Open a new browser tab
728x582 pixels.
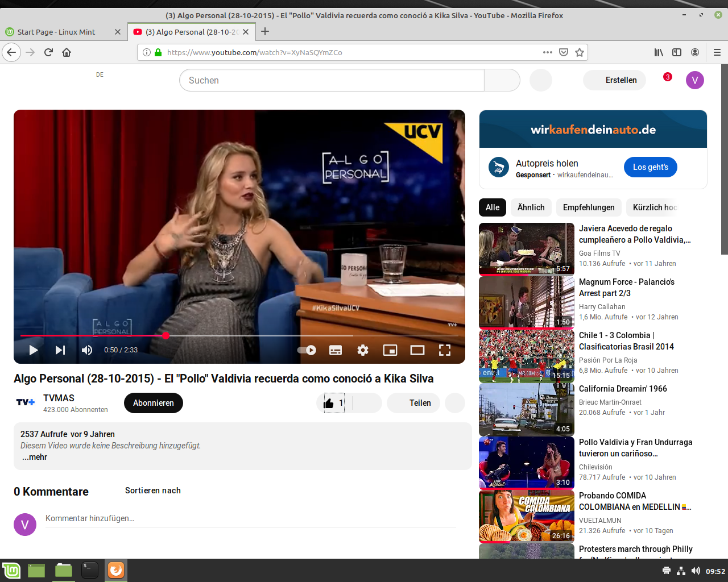265,32
